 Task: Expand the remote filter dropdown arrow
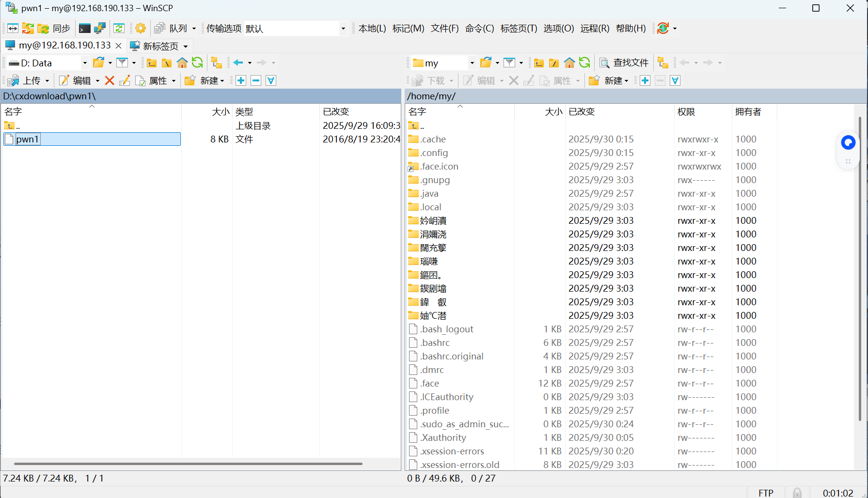521,63
